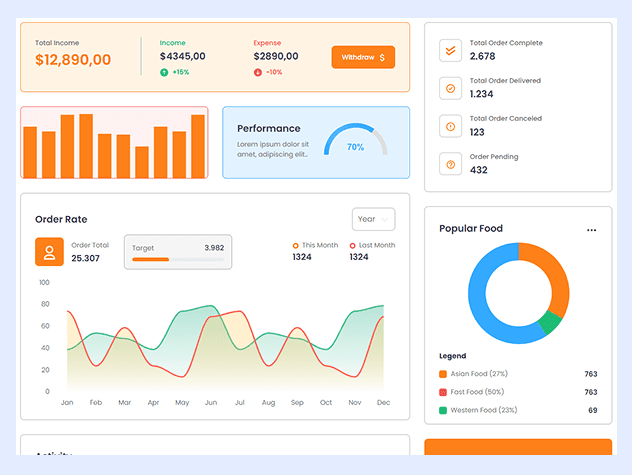Click the Target progress bar

click(x=177, y=260)
